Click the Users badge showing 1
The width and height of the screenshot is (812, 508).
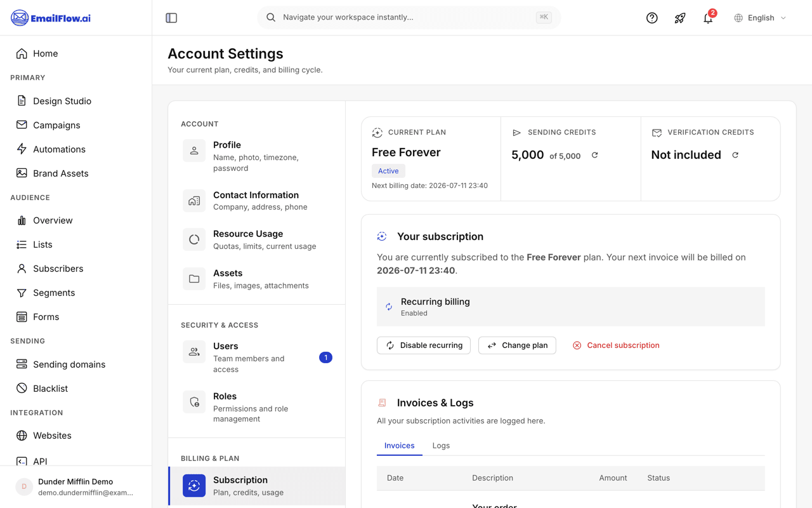click(325, 358)
